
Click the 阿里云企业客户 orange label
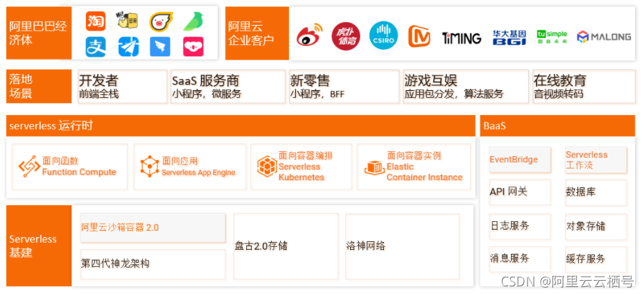(257, 33)
